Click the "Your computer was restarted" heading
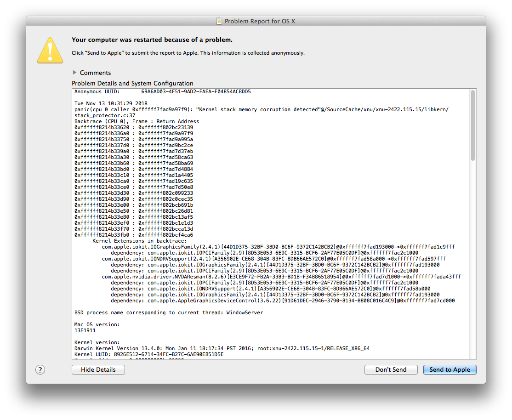Image resolution: width=512 pixels, height=420 pixels. point(152,40)
